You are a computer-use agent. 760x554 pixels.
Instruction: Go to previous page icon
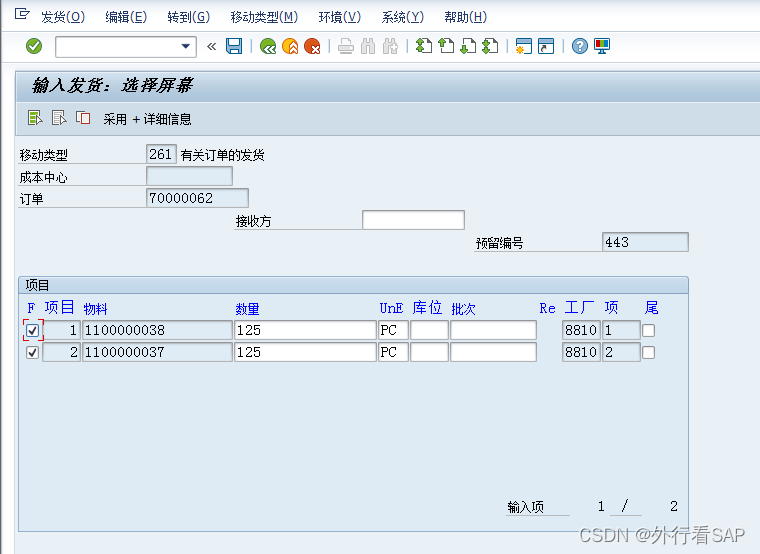coord(446,47)
